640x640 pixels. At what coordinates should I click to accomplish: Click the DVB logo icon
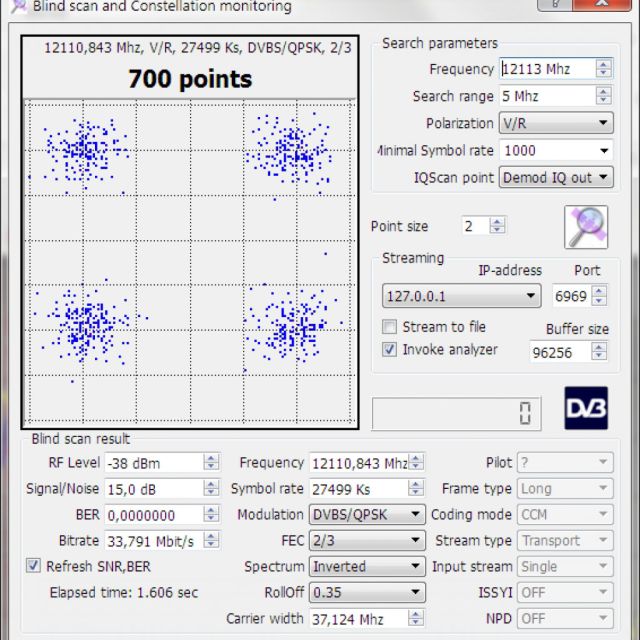pyautogui.click(x=585, y=409)
